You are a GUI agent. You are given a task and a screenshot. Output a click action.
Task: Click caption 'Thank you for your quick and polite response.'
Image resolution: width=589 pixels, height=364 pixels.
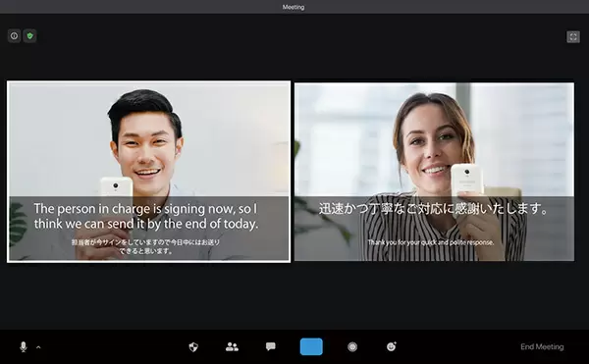pyautogui.click(x=431, y=242)
